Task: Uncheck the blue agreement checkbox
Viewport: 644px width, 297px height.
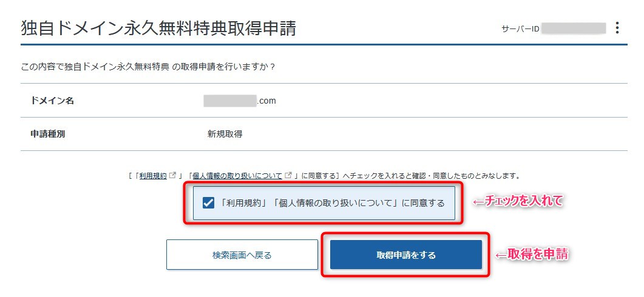Action: 208,203
